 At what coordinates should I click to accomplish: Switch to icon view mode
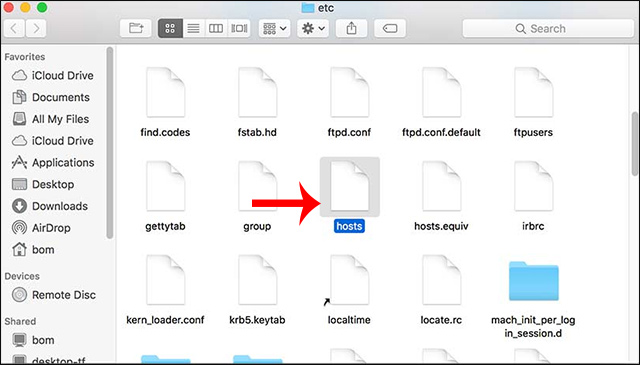(x=170, y=28)
